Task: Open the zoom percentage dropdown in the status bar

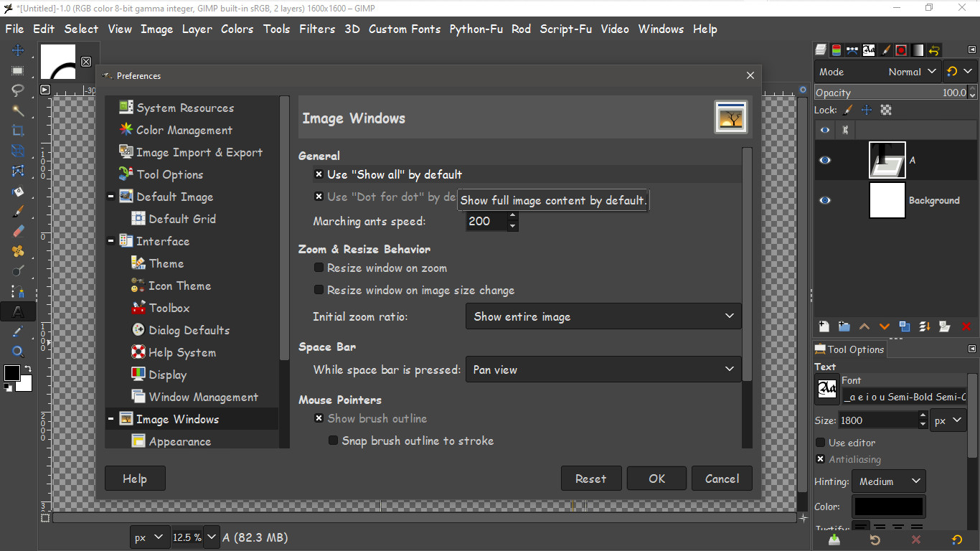Action: 211,537
